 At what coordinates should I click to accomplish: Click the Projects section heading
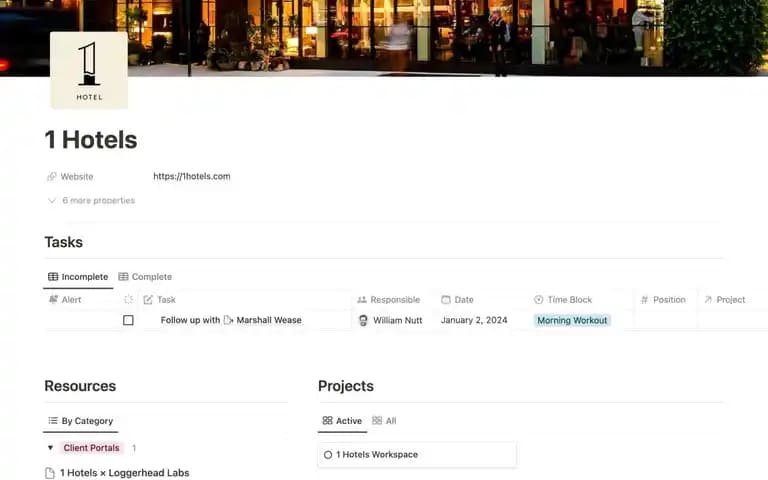[346, 386]
